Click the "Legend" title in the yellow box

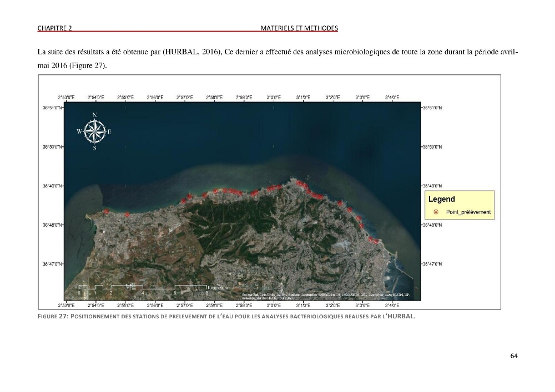(x=441, y=199)
